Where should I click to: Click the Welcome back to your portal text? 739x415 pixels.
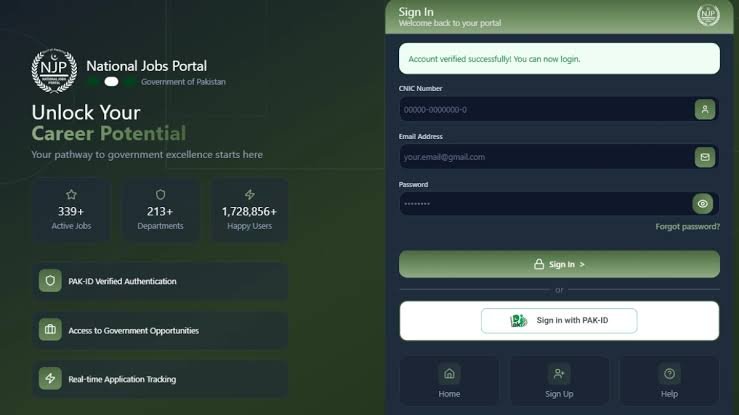coord(450,23)
